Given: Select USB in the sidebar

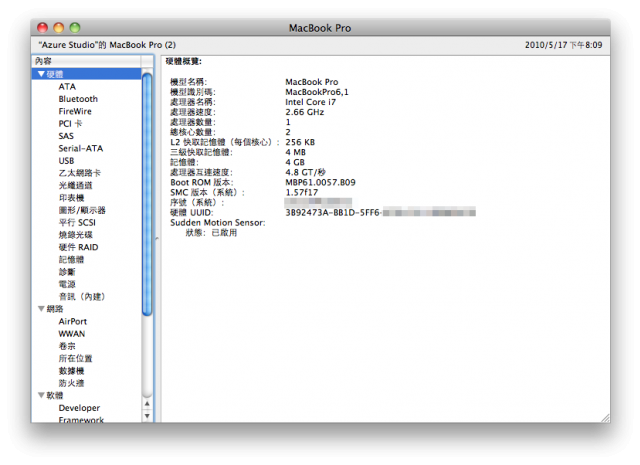Looking at the screenshot, I should coord(66,160).
